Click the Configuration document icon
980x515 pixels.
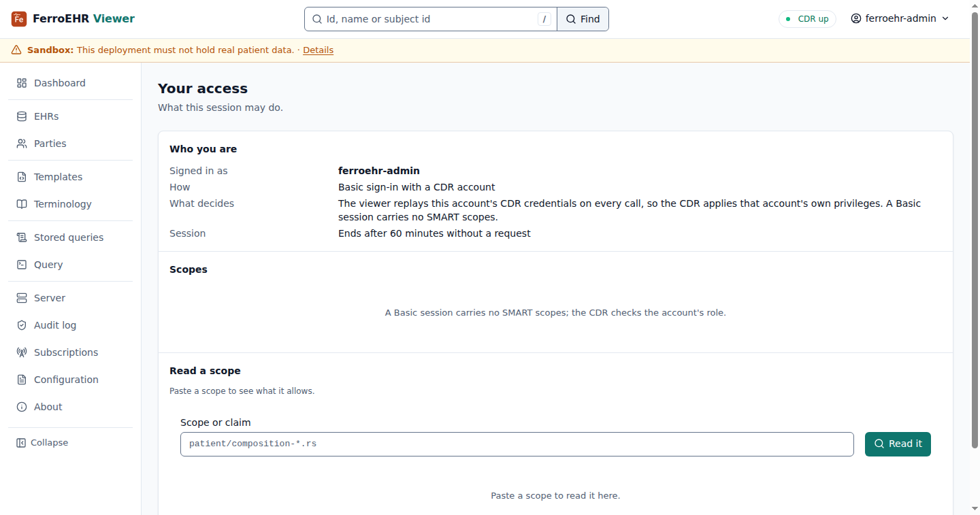pos(22,380)
